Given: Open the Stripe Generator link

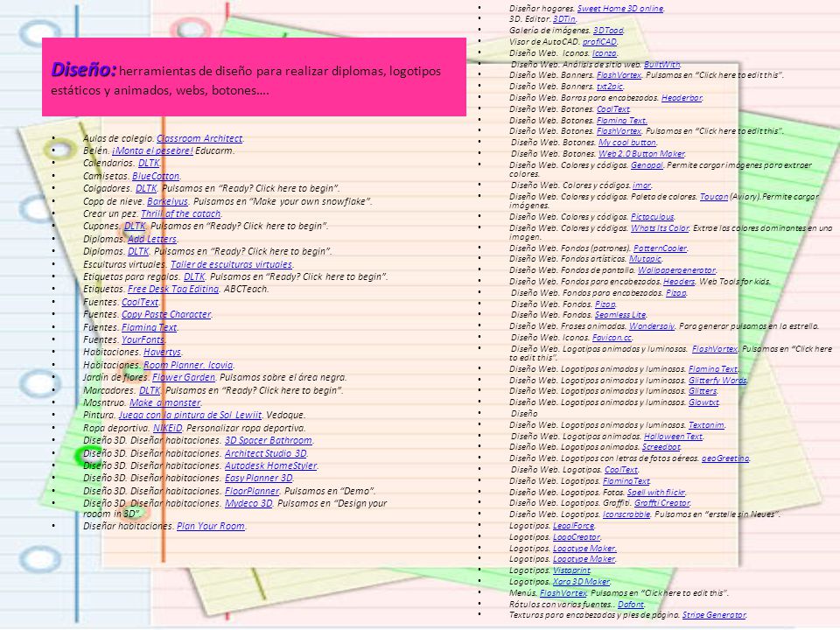Looking at the screenshot, I should click(x=714, y=615).
